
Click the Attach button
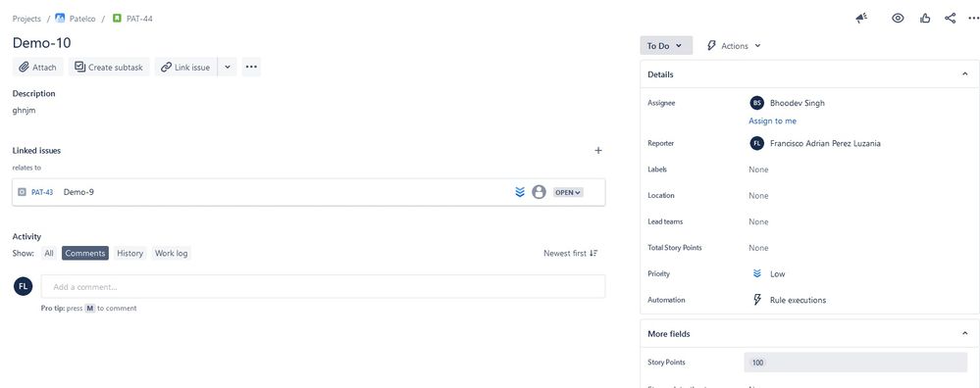(38, 68)
